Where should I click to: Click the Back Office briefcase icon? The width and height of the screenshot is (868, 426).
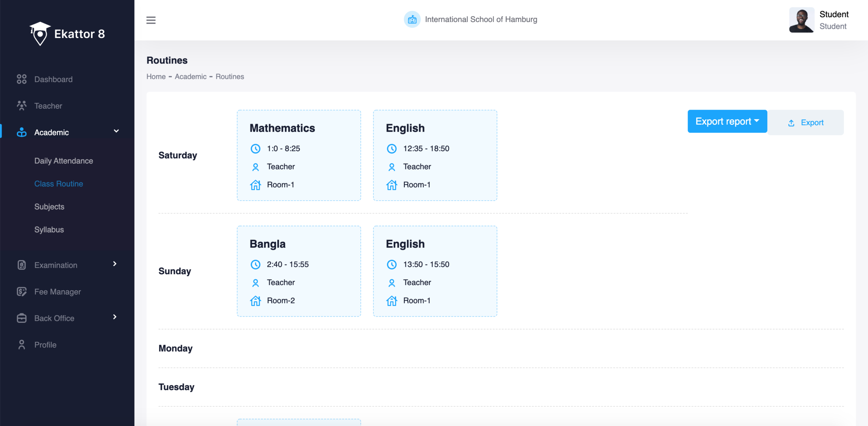(x=22, y=318)
